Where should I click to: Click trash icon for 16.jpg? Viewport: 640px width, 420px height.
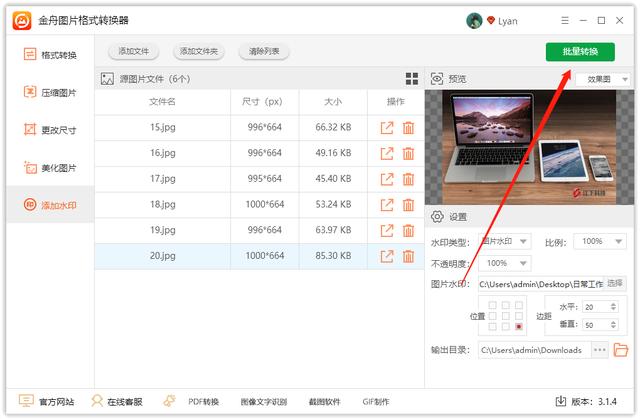click(408, 153)
